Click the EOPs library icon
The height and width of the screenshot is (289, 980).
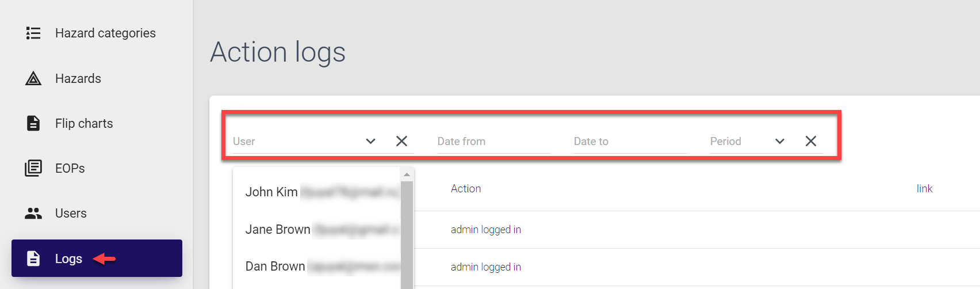click(x=33, y=168)
